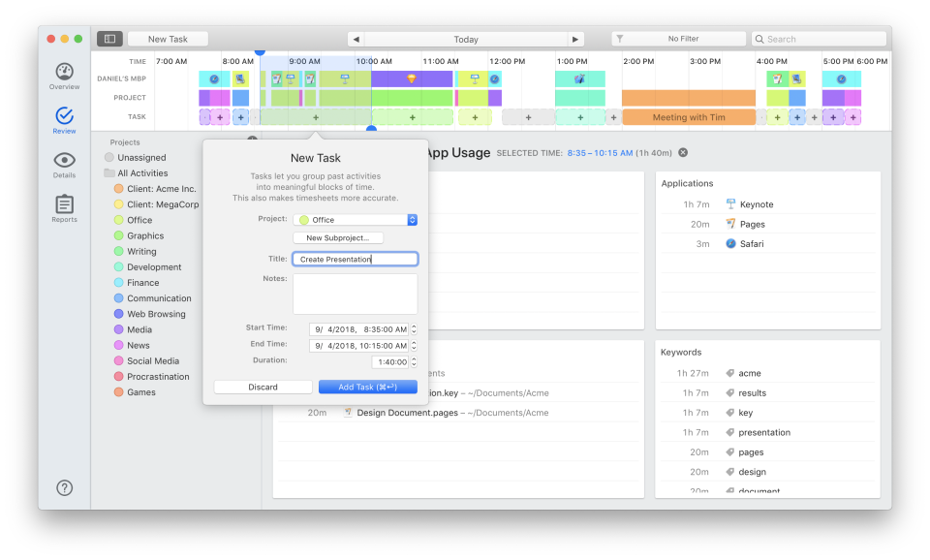Click the Start Time date field
This screenshot has width=930, height=560.
click(359, 329)
